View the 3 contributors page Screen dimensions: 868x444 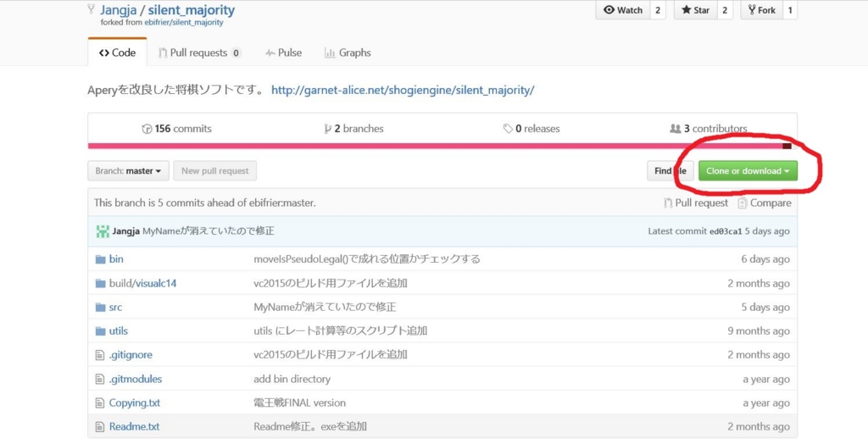click(x=709, y=129)
